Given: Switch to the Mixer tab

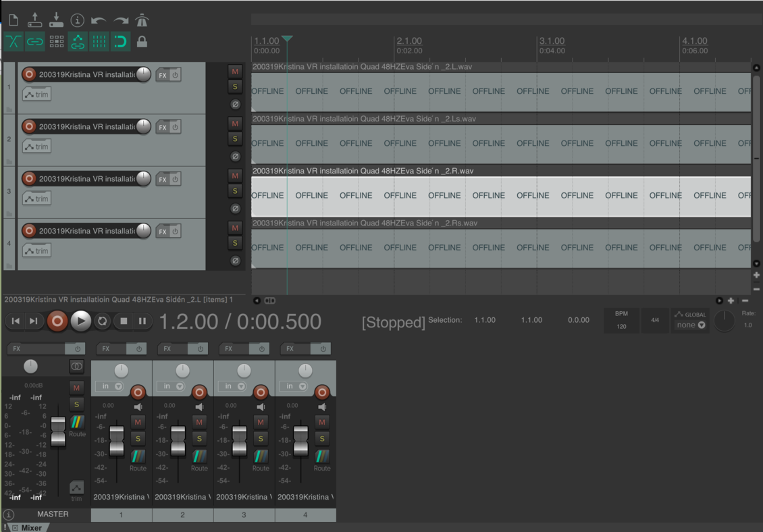Looking at the screenshot, I should click(x=31, y=527).
